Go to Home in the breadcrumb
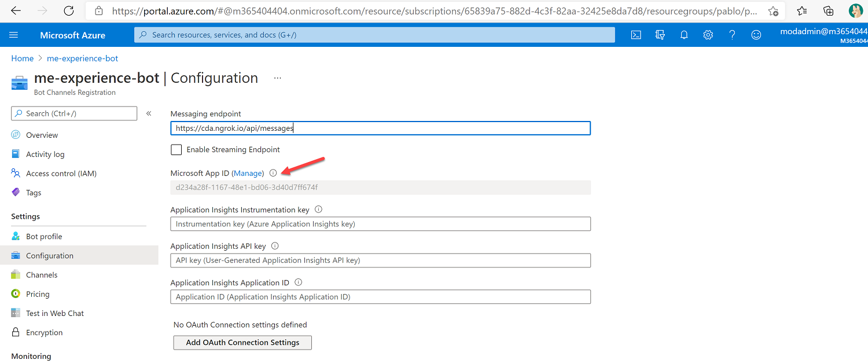868x364 pixels. tap(23, 58)
